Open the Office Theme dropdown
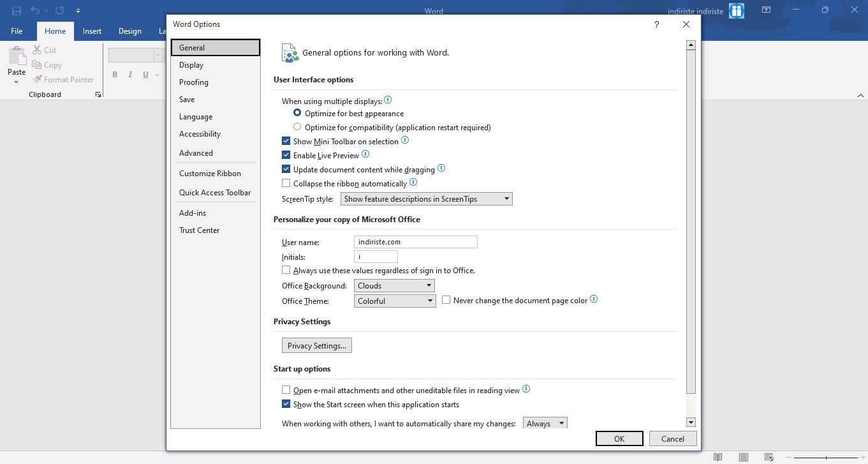Image resolution: width=868 pixels, height=464 pixels. pyautogui.click(x=395, y=301)
